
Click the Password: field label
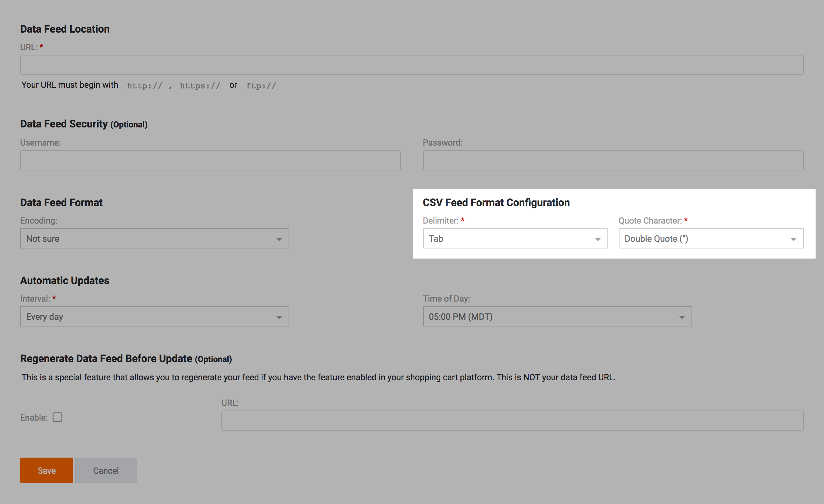coord(442,143)
